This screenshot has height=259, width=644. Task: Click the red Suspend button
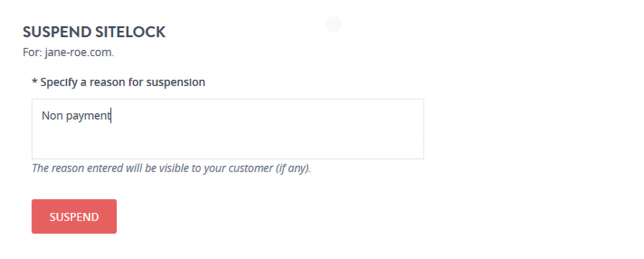click(74, 217)
